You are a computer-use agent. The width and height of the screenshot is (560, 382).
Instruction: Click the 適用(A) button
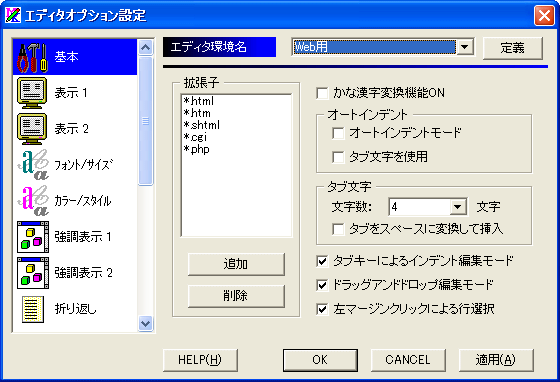tap(496, 360)
